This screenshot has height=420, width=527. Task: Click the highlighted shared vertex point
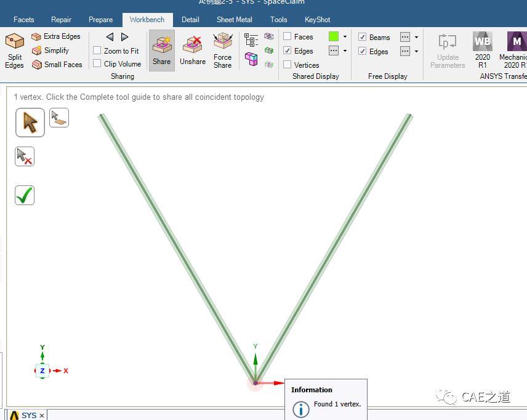pos(255,383)
